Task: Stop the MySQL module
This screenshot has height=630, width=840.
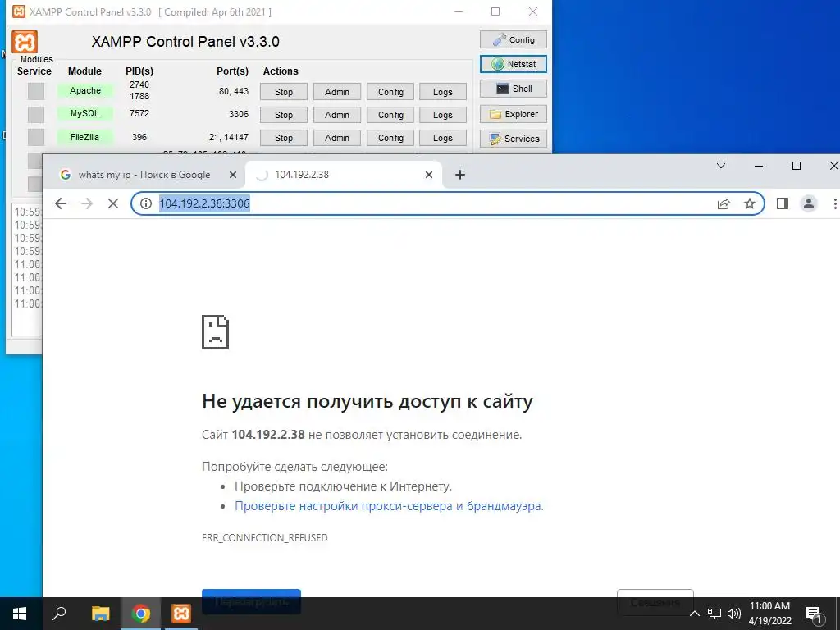Action: [283, 115]
